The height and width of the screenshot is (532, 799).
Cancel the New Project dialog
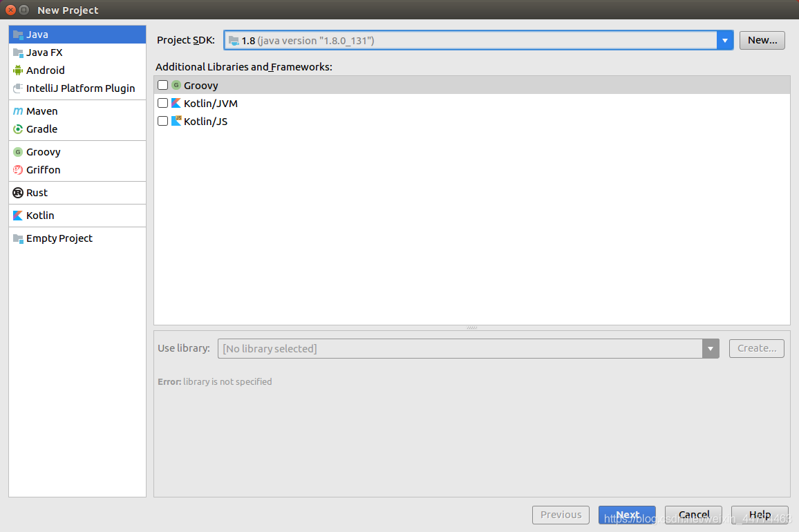(693, 515)
